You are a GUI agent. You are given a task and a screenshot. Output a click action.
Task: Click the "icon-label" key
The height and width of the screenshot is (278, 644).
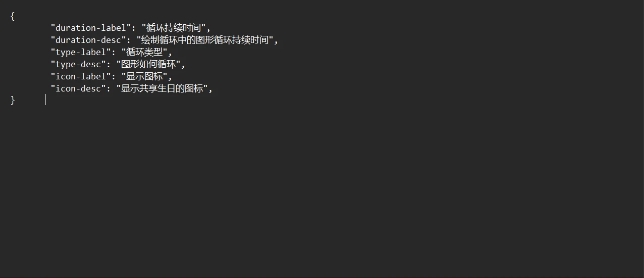pyautogui.click(x=78, y=77)
